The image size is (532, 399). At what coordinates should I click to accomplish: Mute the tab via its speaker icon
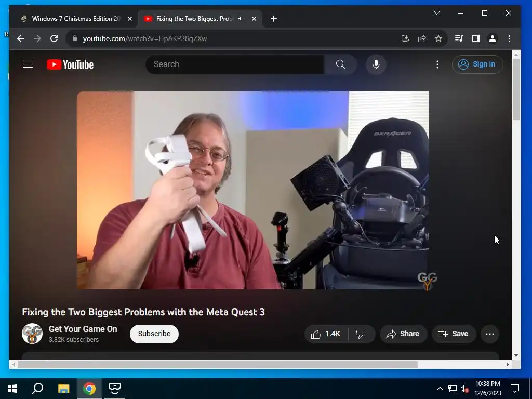tap(241, 19)
